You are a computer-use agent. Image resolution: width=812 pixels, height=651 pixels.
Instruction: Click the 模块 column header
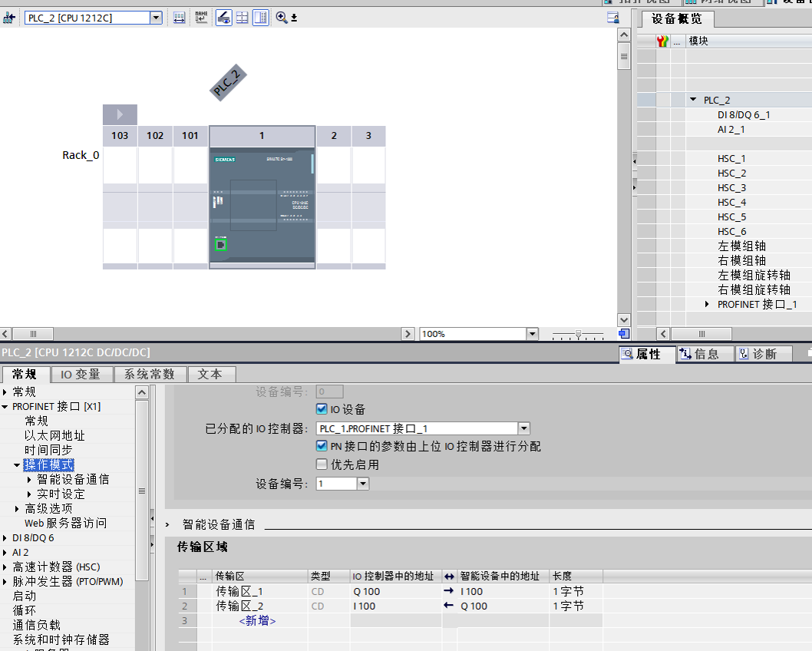point(698,41)
